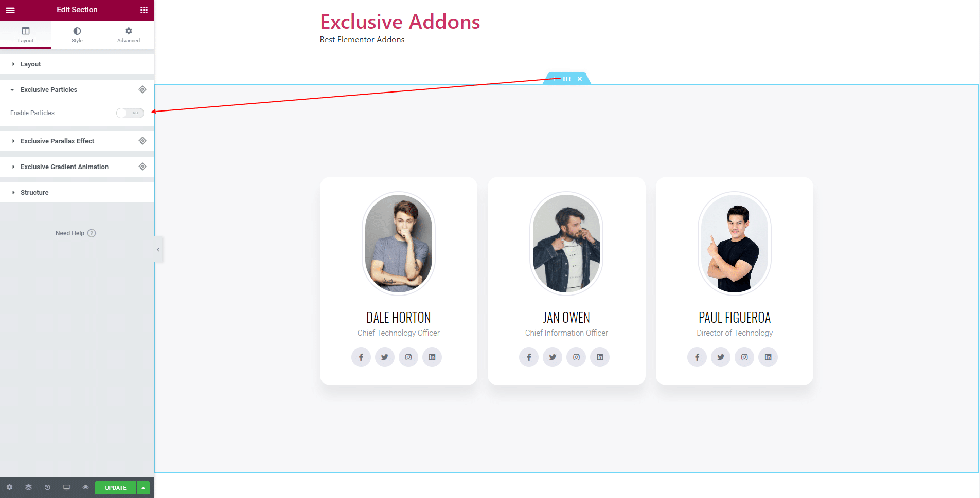Open save options arrow next to Update
Image resolution: width=980 pixels, height=498 pixels.
coord(144,488)
